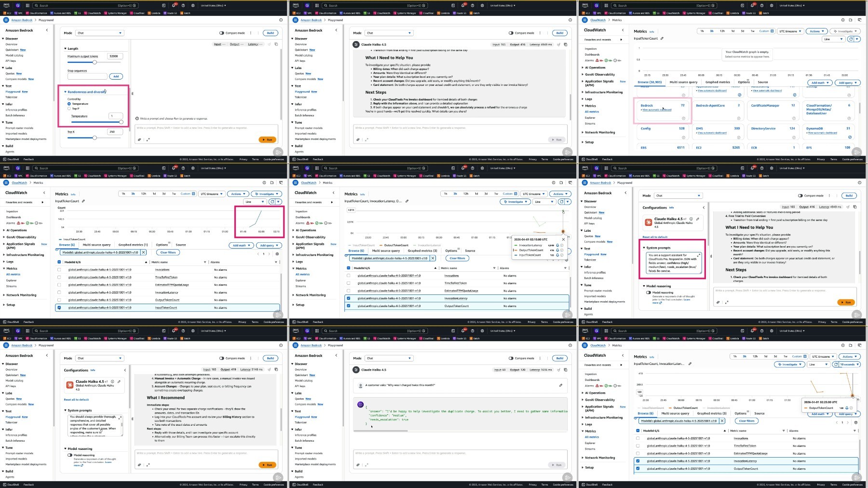Click the Top K slider handle

tap(95, 138)
